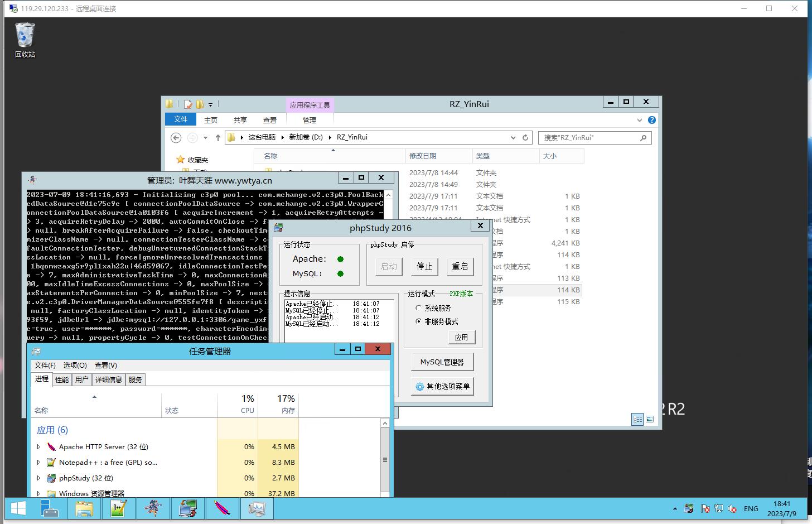Open Notepad++ taskbar icon
This screenshot has height=524, width=812.
point(118,508)
